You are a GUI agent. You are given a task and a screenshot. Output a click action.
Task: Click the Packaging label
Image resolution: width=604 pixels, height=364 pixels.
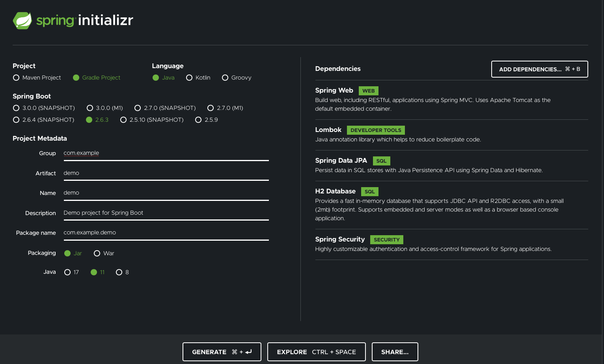point(42,253)
